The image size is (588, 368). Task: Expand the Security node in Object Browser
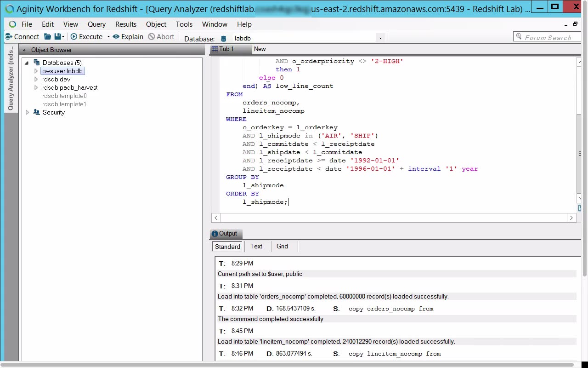coord(27,113)
